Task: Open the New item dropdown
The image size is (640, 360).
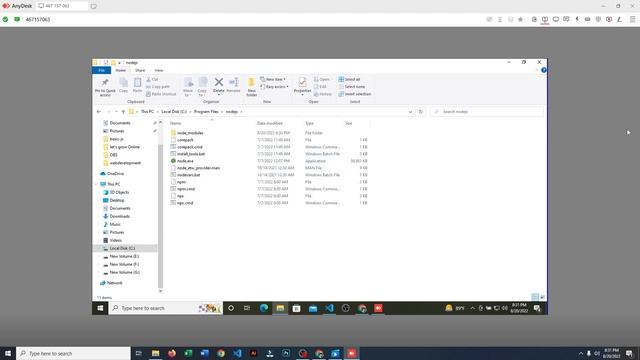Action: 273,79
